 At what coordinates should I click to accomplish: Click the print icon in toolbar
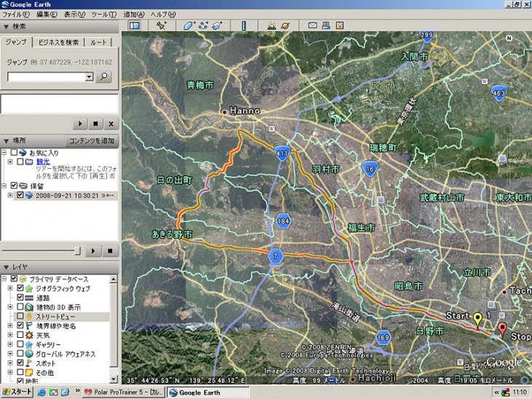(x=326, y=25)
